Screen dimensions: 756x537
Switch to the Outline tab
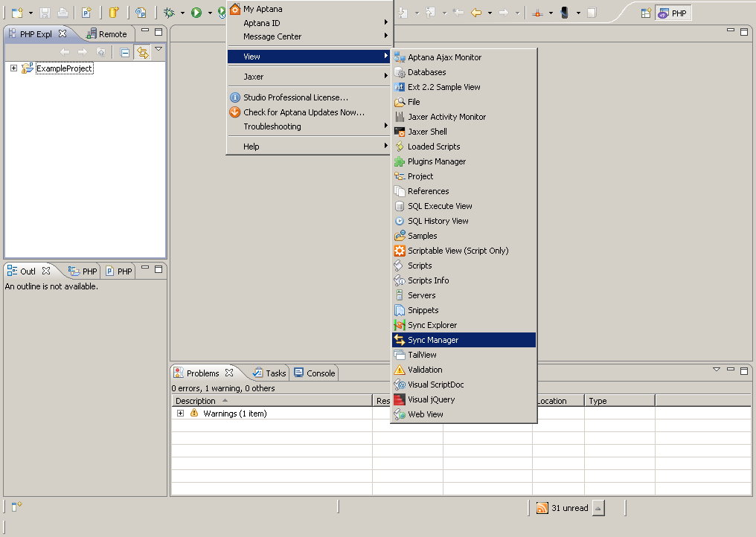pos(28,271)
